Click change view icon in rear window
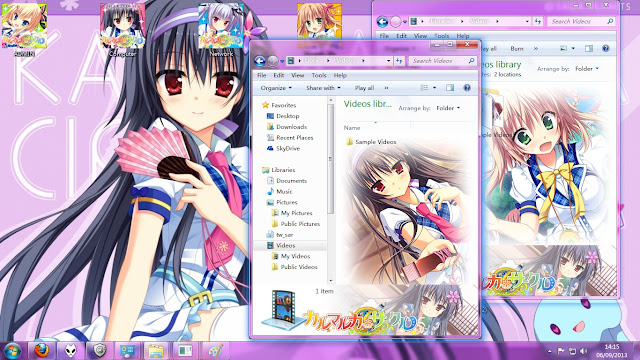Viewport: 640px width, 360px height. pos(564,48)
